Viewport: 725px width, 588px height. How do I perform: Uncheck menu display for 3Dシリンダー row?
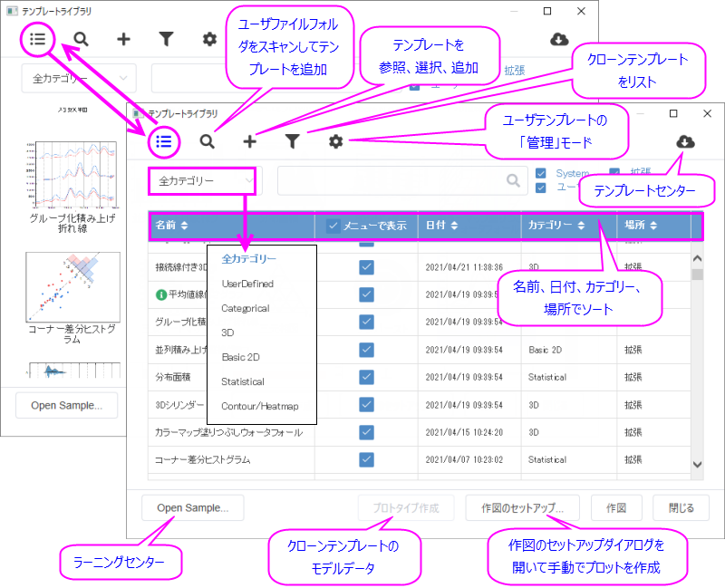(366, 404)
